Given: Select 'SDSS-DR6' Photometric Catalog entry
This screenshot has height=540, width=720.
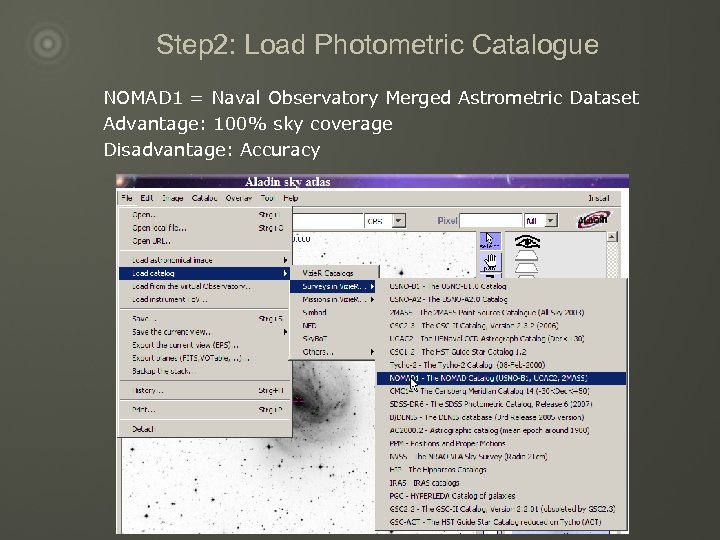Looking at the screenshot, I should pyautogui.click(x=501, y=404).
